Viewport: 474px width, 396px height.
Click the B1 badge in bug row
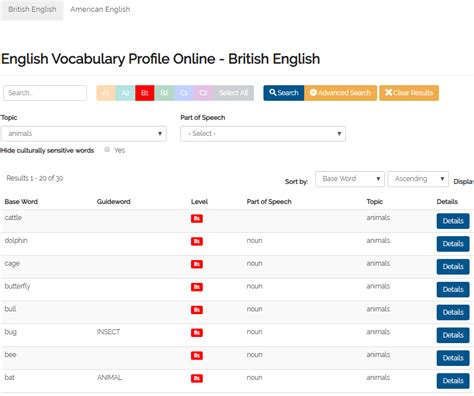click(197, 333)
